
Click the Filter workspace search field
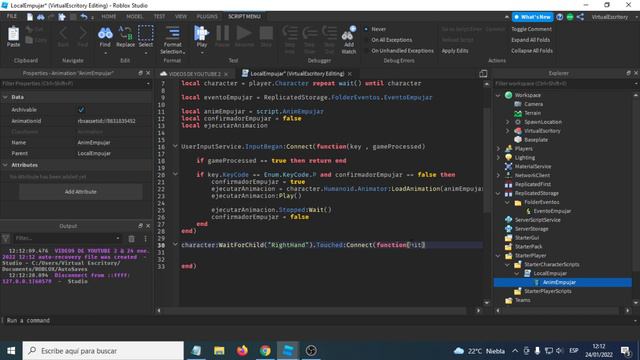[x=565, y=84]
